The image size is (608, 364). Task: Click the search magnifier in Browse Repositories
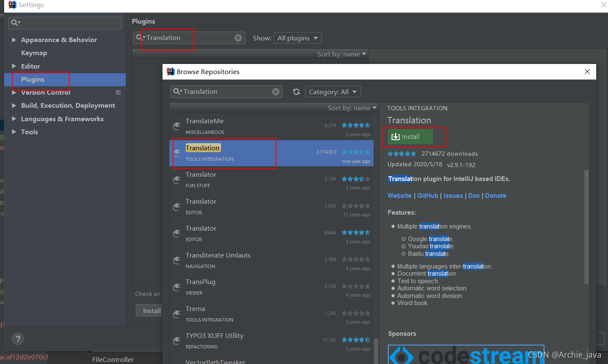tap(177, 92)
